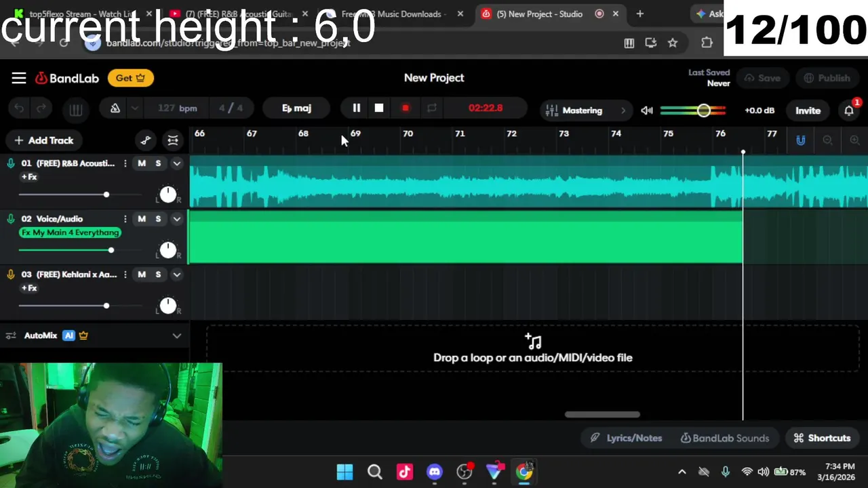868x488 pixels.
Task: Click bar 70 on timeline ruler
Action: pos(408,134)
